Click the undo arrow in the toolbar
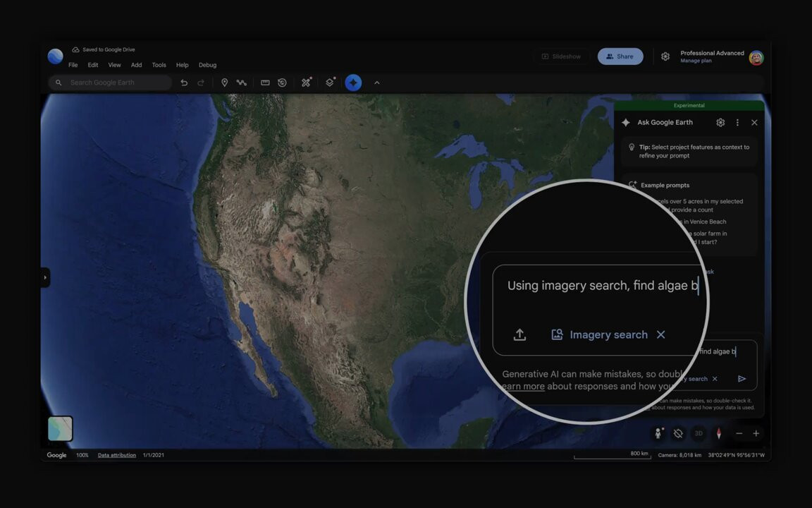The width and height of the screenshot is (812, 508). 184,83
